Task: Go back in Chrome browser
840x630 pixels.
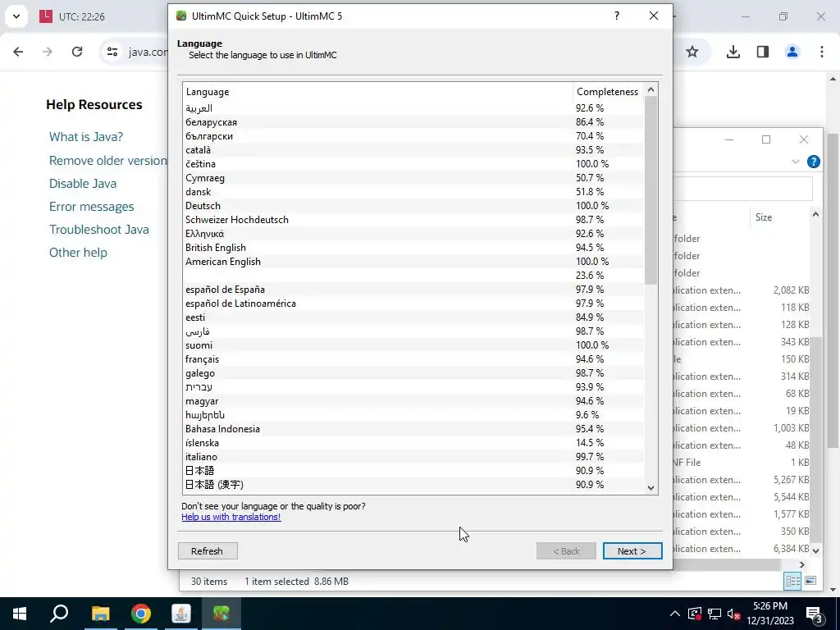Action: coord(18,52)
